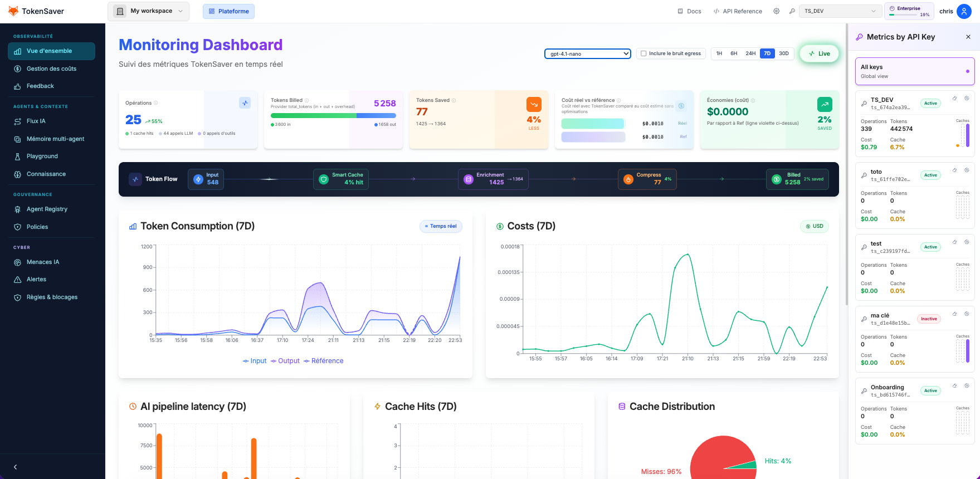This screenshot has height=479, width=980.
Task: Click Économies green trend-up icon
Action: coord(825,104)
